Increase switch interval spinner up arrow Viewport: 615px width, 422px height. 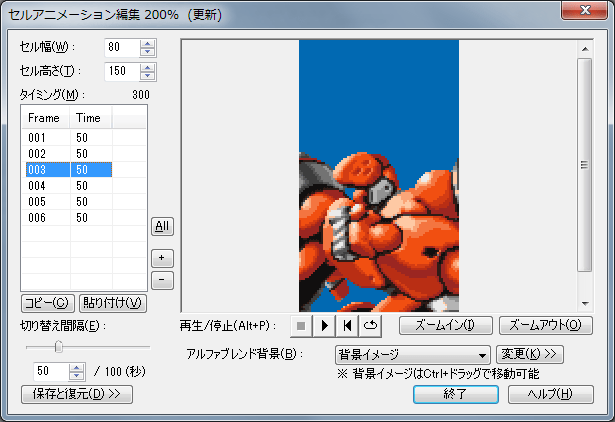tap(76, 368)
